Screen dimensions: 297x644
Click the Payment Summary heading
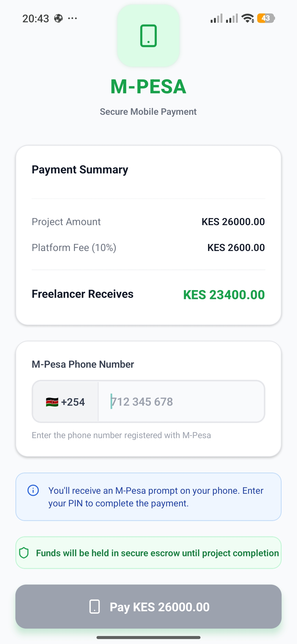tap(80, 169)
